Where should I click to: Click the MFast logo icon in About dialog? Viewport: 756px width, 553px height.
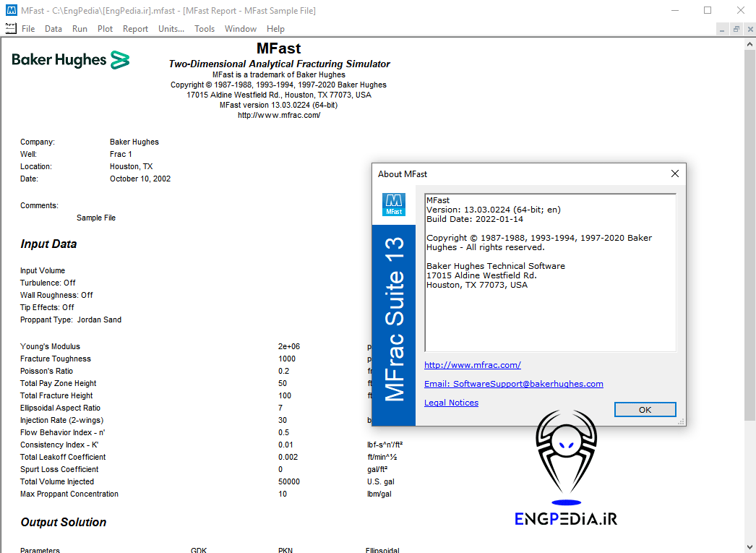pos(393,205)
